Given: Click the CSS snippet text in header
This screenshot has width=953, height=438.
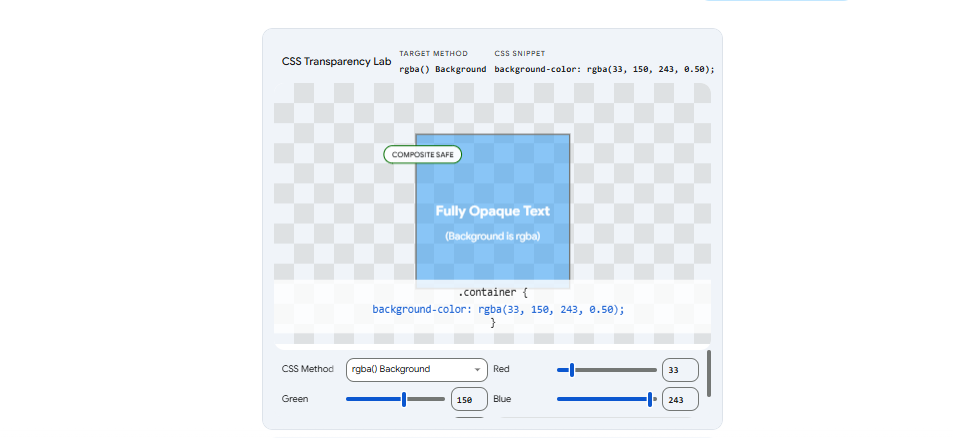Looking at the screenshot, I should click(604, 69).
